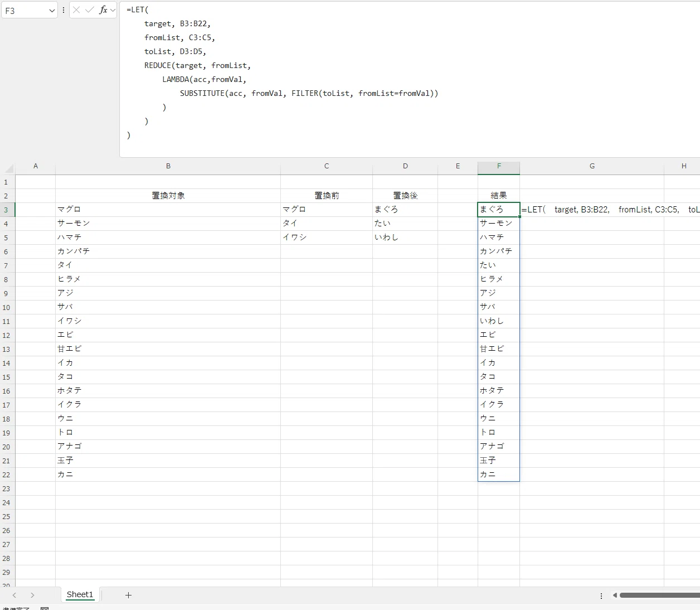The width and height of the screenshot is (700, 610).
Task: Select row 25 header
Action: pos(7,516)
